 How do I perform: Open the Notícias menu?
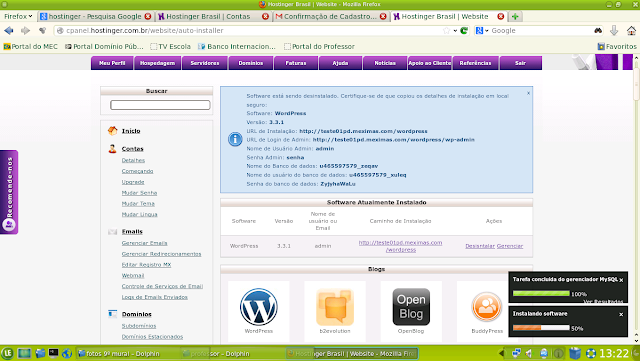(385, 63)
